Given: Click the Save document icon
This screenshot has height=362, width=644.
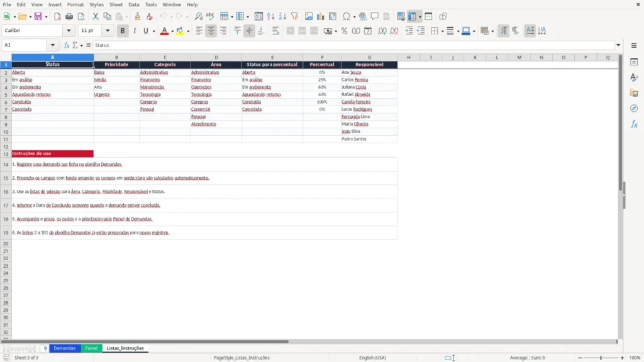Looking at the screenshot, I should tap(38, 16).
